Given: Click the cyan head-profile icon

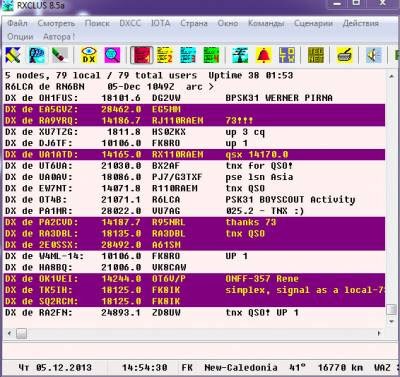Looking at the screenshot, I should [x=37, y=55].
